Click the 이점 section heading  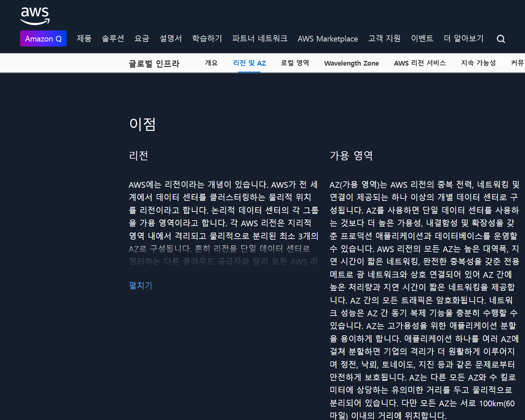coord(143,124)
